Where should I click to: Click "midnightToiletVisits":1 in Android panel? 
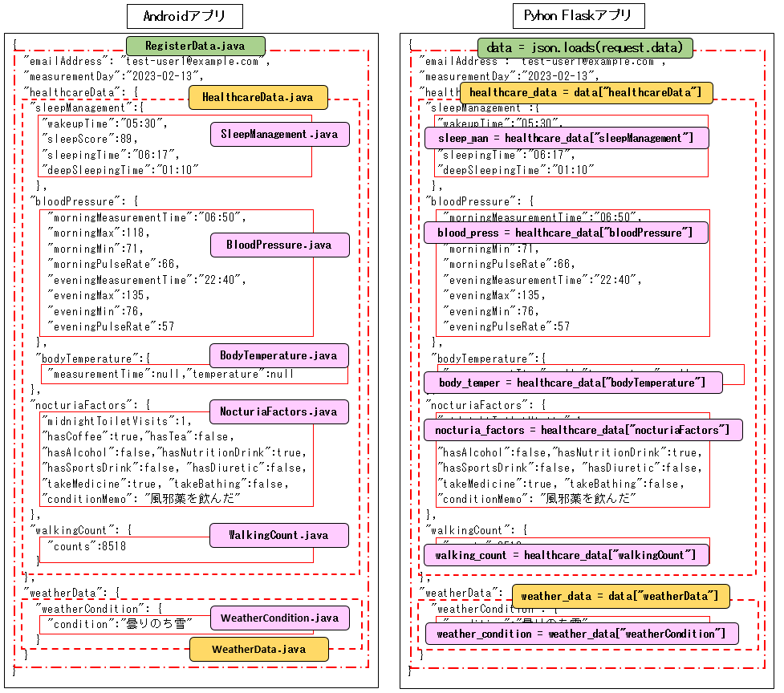(116, 421)
